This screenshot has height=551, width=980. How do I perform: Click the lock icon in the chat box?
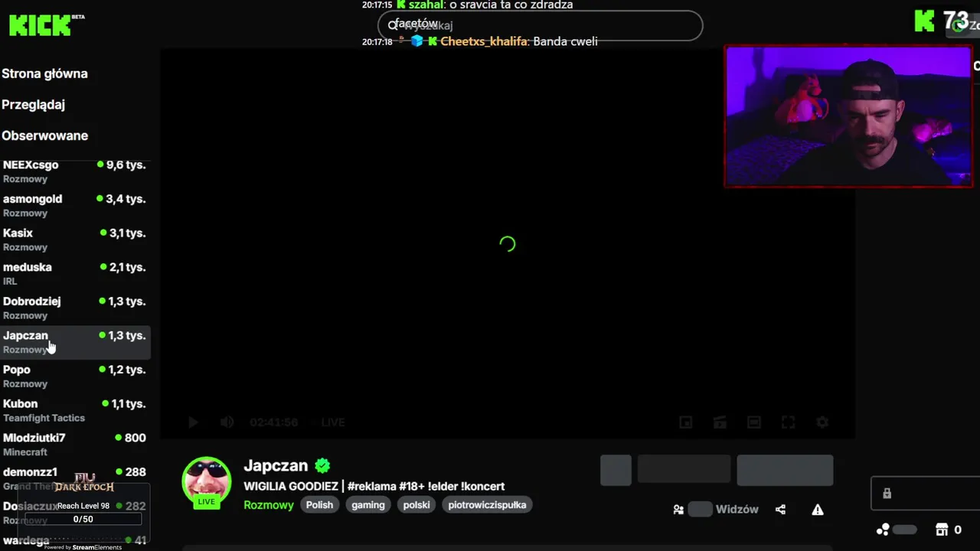click(x=887, y=494)
